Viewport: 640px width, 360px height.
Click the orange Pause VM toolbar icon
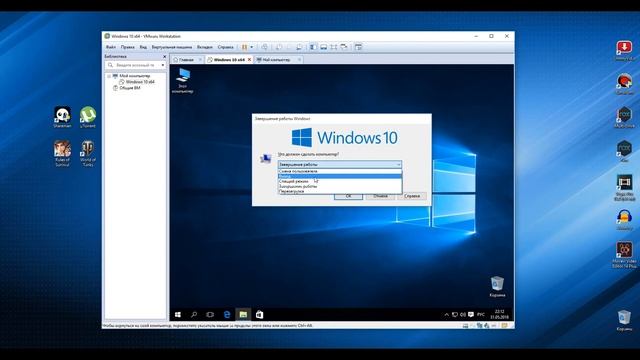point(244,47)
